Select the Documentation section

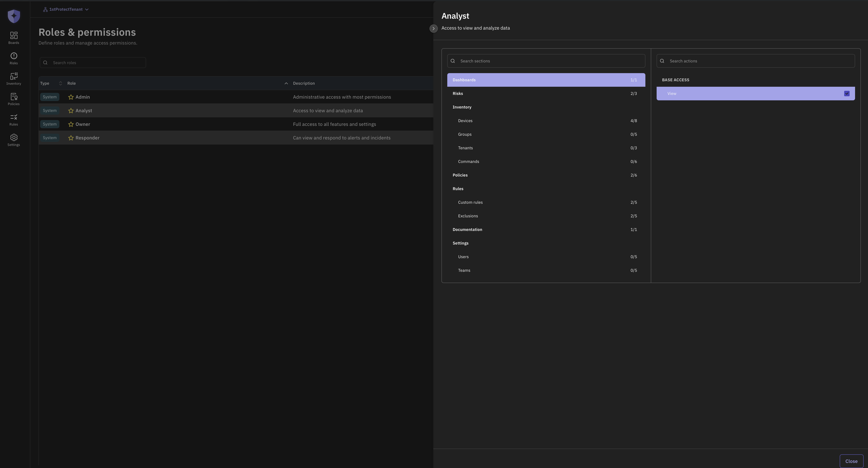[546, 230]
